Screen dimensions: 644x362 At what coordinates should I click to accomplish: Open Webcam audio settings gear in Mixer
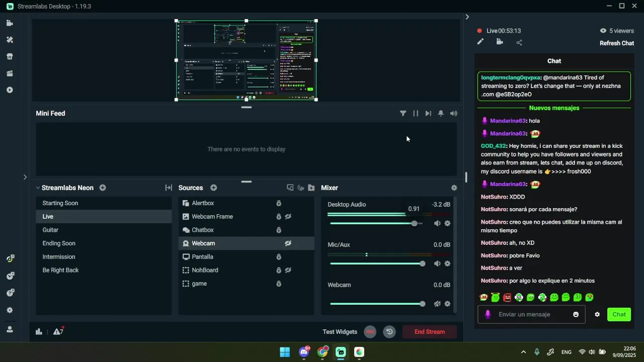coord(447,304)
